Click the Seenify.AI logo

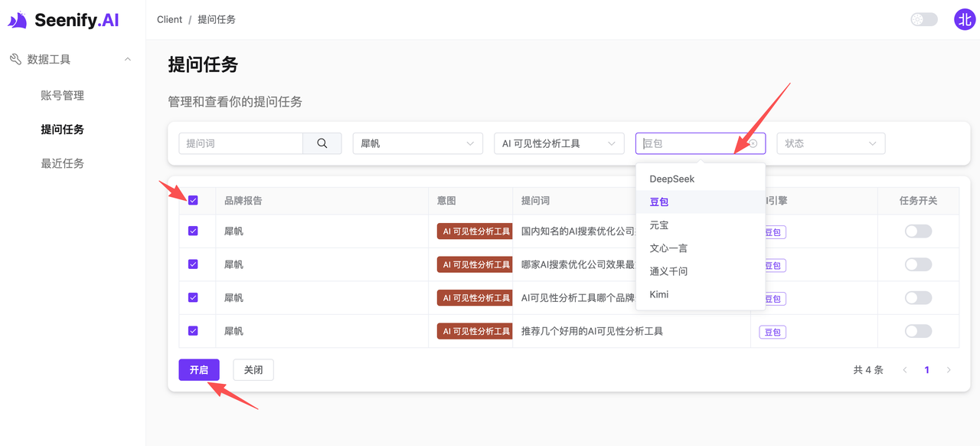[x=65, y=19]
